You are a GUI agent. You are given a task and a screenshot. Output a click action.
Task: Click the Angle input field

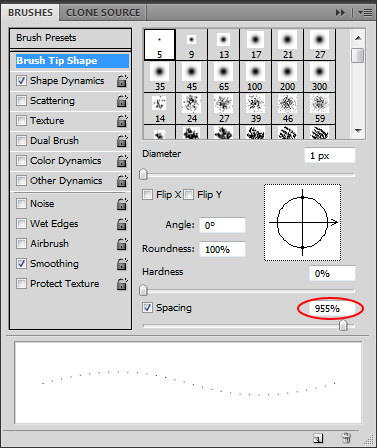click(222, 225)
